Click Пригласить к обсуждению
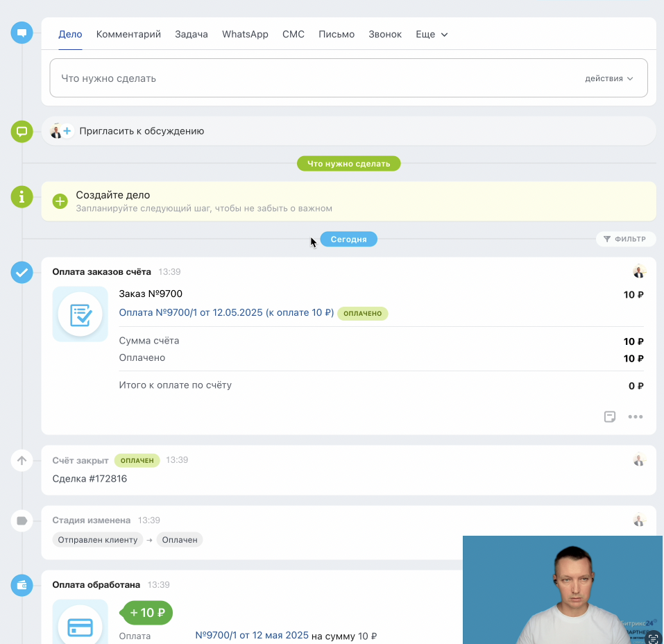 (x=142, y=131)
